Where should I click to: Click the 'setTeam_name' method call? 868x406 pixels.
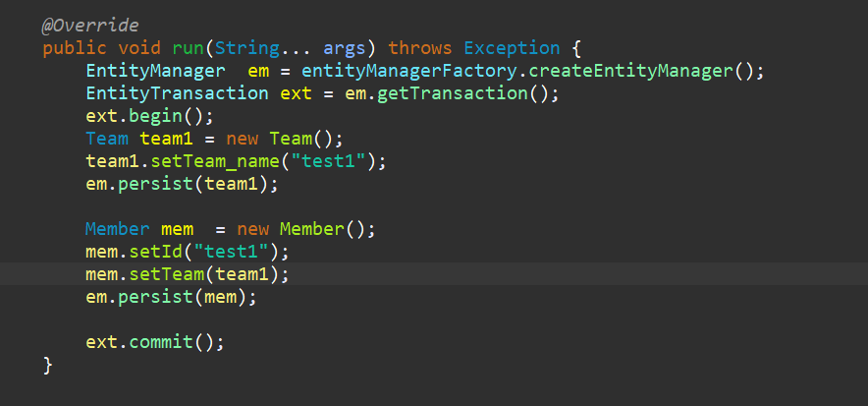tap(215, 161)
